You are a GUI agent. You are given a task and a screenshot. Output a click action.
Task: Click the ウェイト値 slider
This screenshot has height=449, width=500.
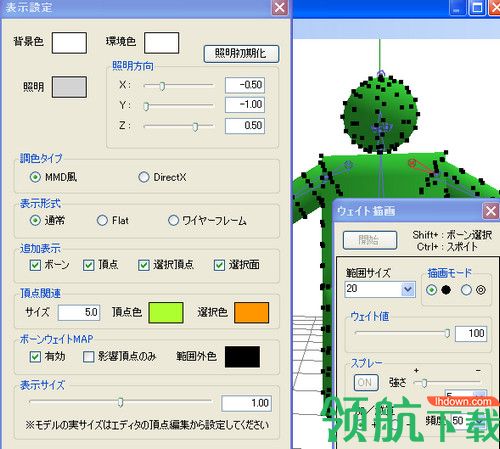(x=402, y=333)
